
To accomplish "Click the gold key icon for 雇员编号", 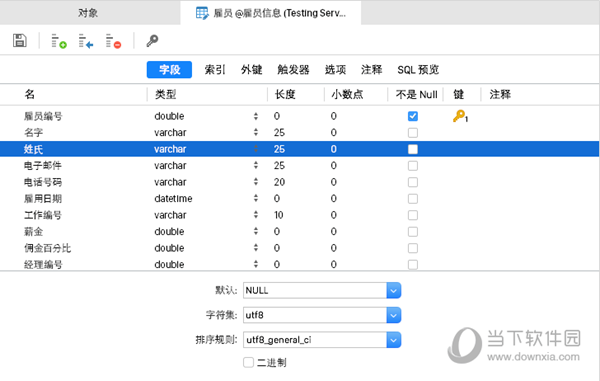I will (460, 116).
